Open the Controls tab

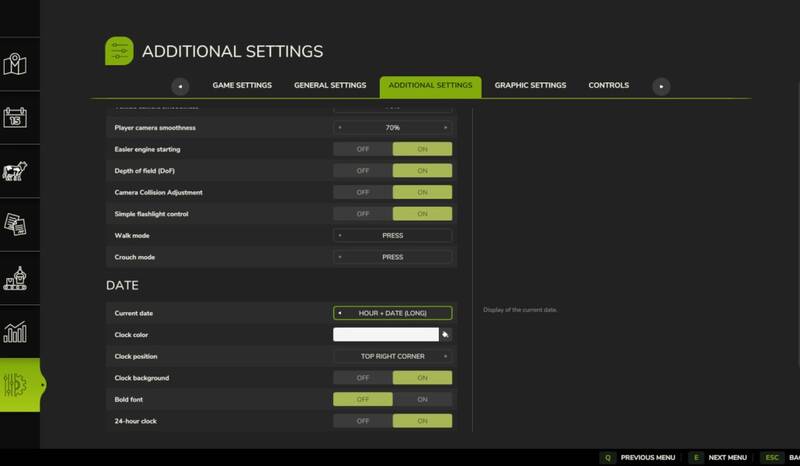tap(608, 86)
